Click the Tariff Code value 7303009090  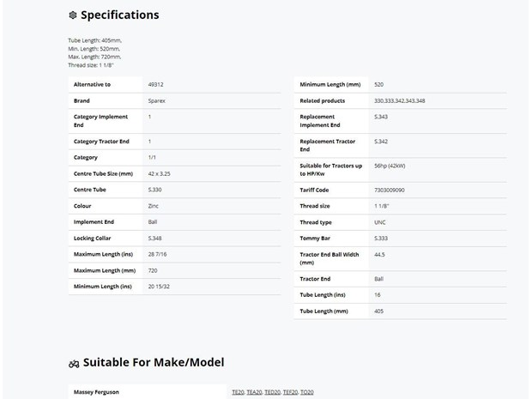point(390,190)
